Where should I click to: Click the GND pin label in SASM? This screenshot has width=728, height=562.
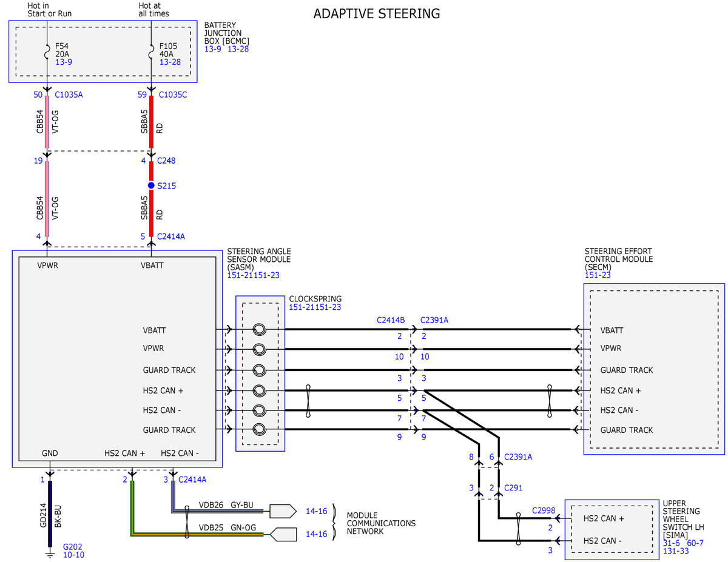click(50, 453)
